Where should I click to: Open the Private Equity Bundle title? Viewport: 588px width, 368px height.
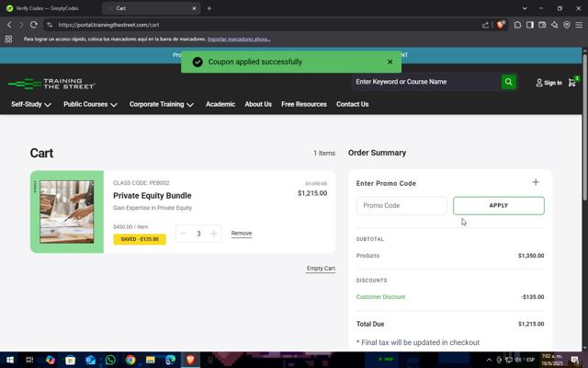point(153,196)
